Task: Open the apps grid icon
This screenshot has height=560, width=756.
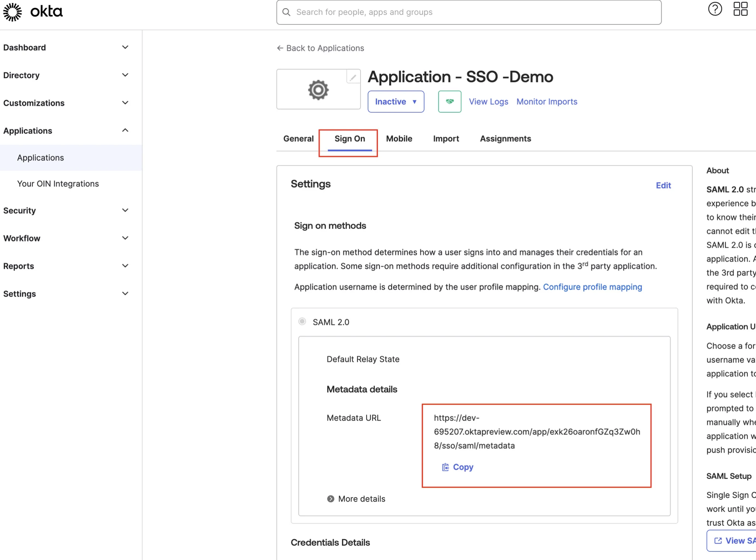Action: tap(740, 9)
